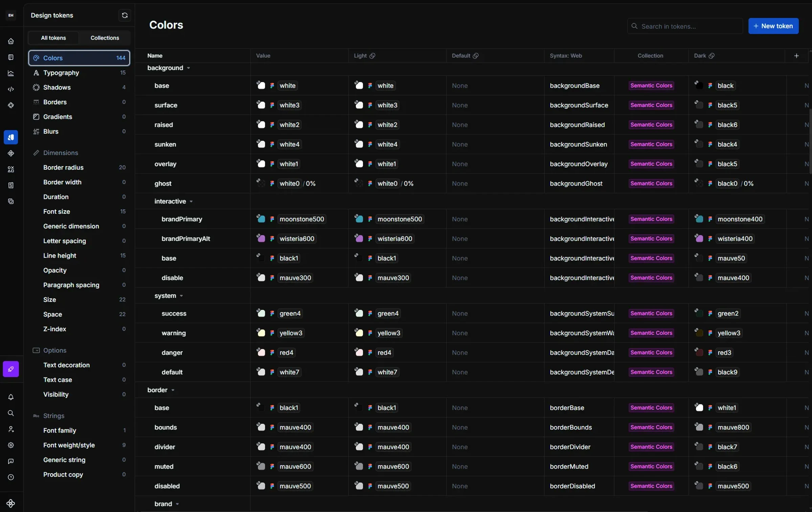Collapse the background token group
This screenshot has width=812, height=512.
pyautogui.click(x=188, y=68)
